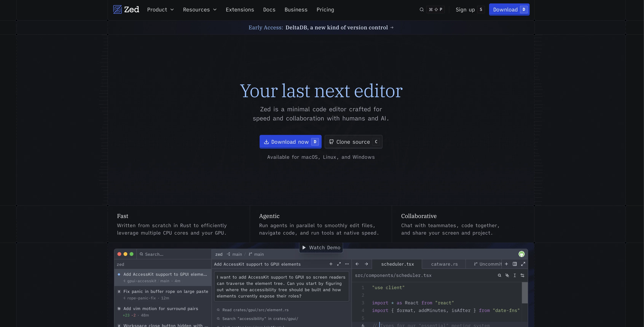
Task: Add a new tab with plus icon
Action: [506, 264]
